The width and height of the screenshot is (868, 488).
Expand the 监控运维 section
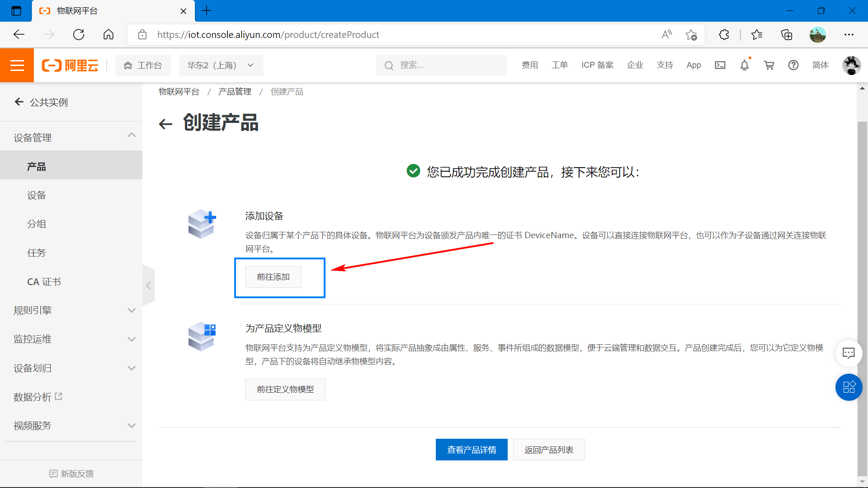click(x=132, y=339)
